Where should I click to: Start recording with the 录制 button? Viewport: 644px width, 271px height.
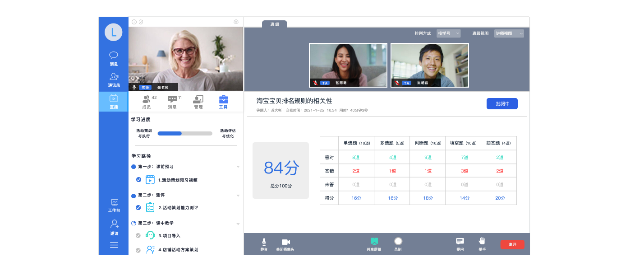coord(398,242)
